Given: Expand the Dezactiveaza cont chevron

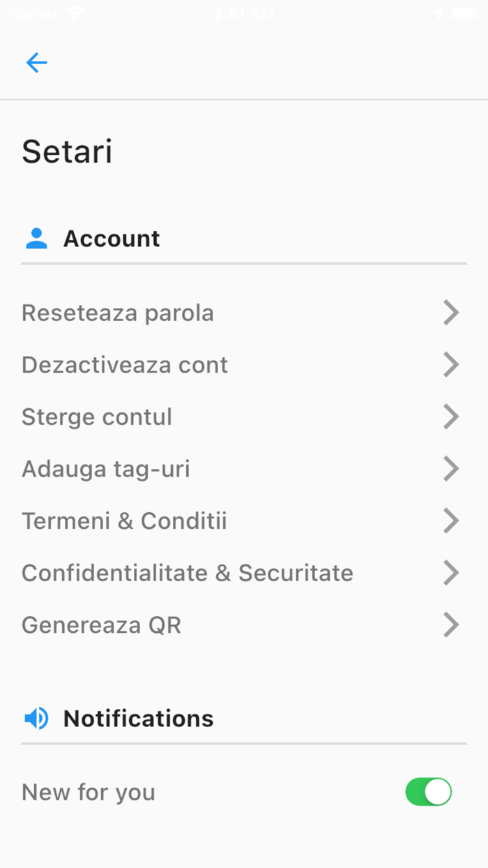Looking at the screenshot, I should [x=451, y=365].
